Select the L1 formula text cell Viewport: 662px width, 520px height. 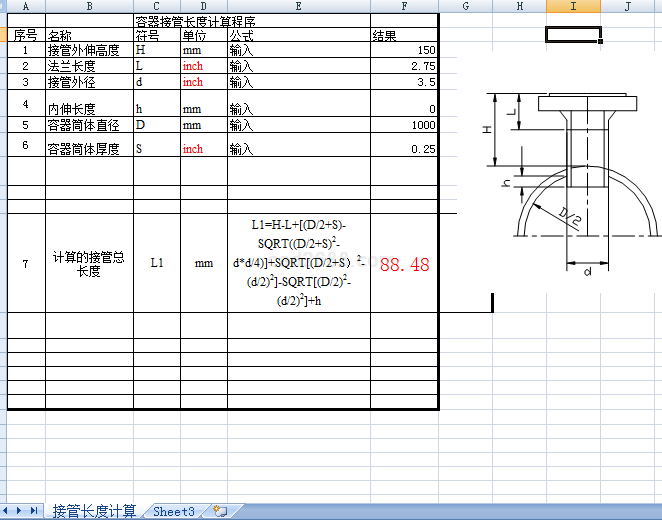298,263
